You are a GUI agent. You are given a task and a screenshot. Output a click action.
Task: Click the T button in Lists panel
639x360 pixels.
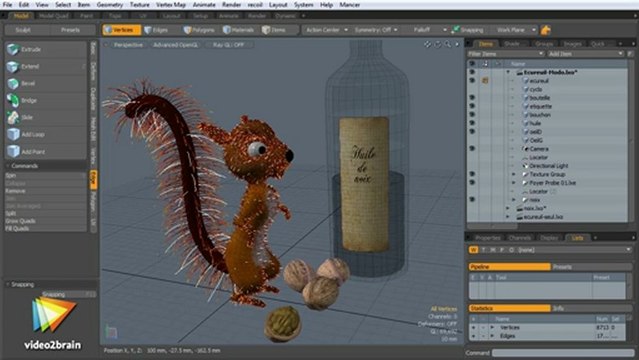(483, 250)
